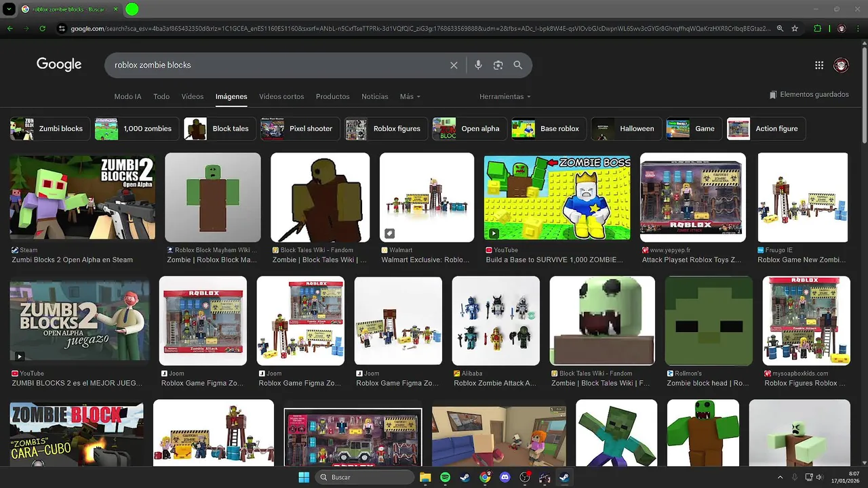
Task: Open Zombie block head Rolimon's link
Action: [707, 383]
